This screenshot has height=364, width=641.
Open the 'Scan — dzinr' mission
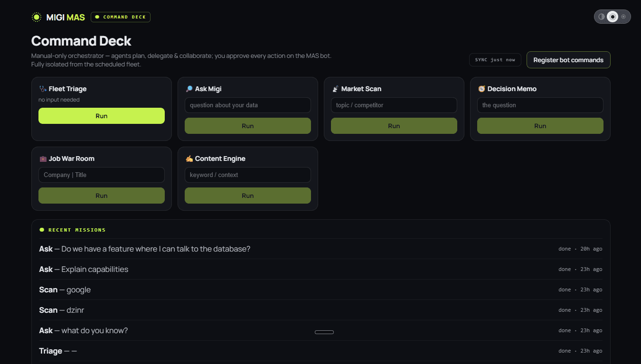tap(320, 310)
